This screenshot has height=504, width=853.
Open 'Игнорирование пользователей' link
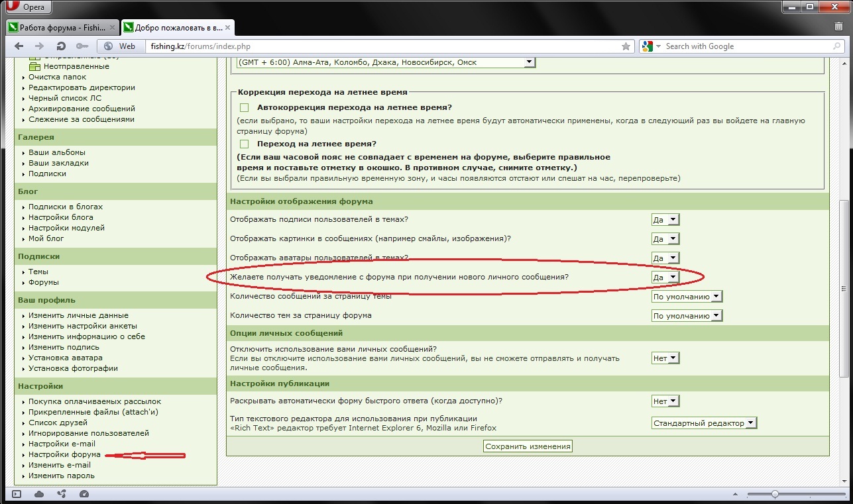[x=89, y=433]
